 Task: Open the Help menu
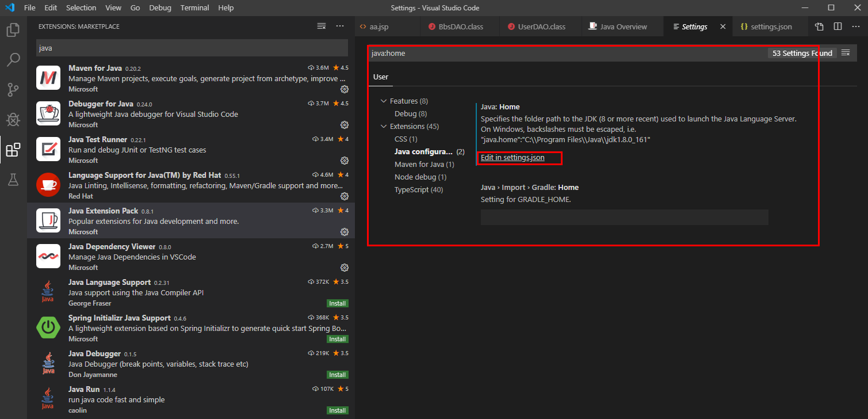tap(226, 7)
